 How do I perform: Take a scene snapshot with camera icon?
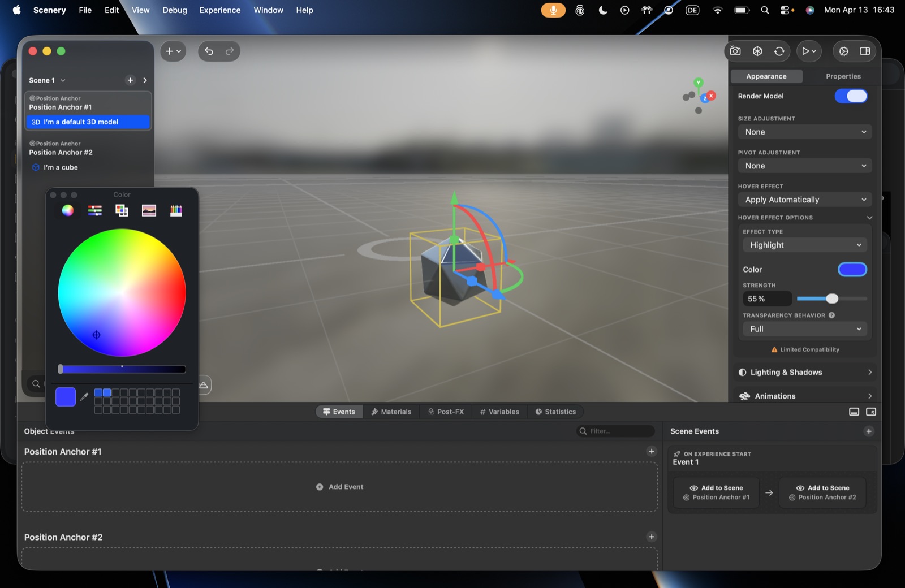coord(735,51)
